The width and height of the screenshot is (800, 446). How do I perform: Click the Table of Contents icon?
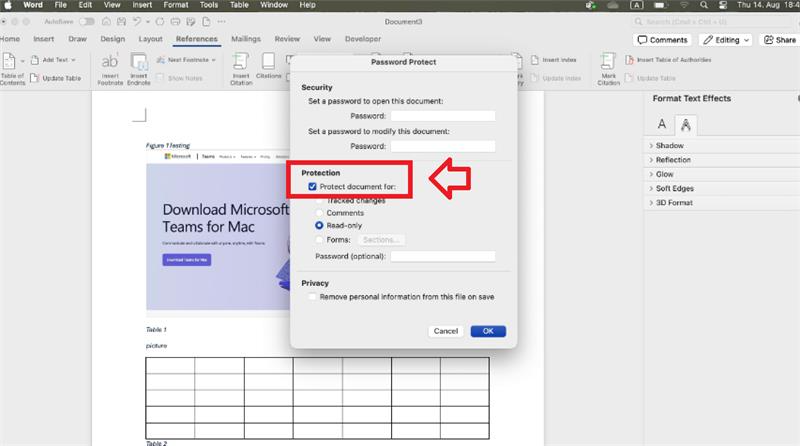pos(9,62)
